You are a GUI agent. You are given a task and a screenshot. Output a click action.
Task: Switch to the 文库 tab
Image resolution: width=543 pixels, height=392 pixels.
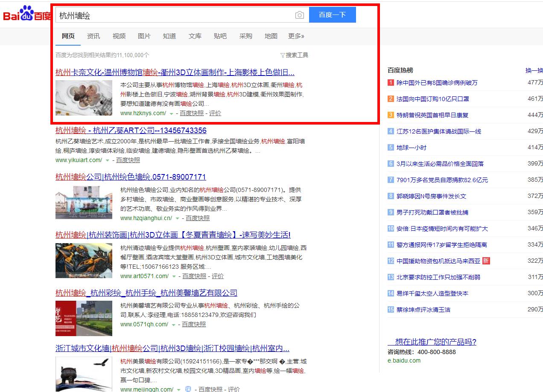(195, 36)
